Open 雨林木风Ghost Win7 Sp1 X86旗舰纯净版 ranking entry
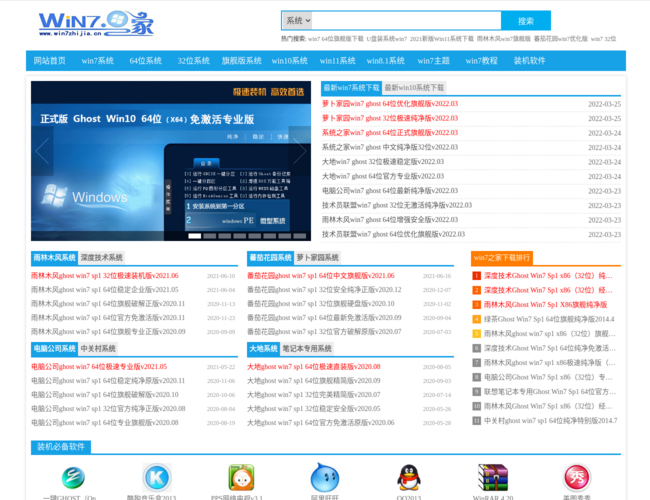The image size is (650, 500). 546,305
